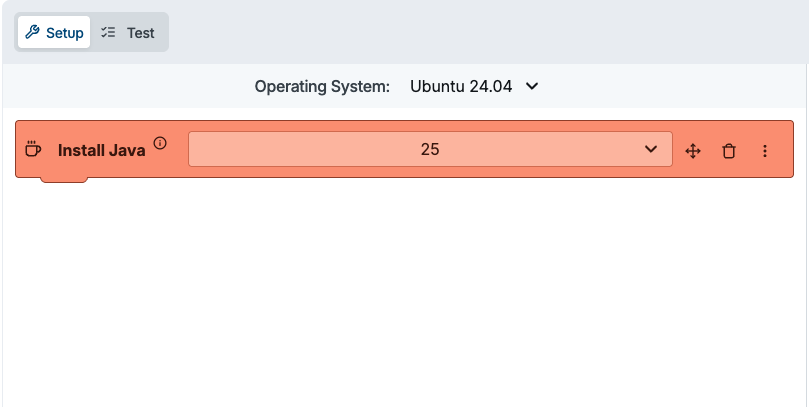The image size is (809, 407).
Task: Open the Ubuntu 24.04 operating system dropdown
Action: [x=474, y=87]
